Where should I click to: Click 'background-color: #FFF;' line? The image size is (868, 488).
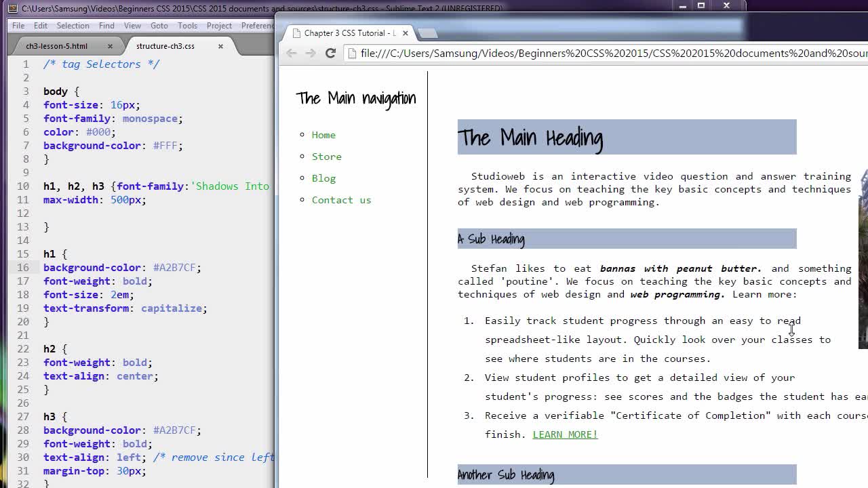(x=113, y=146)
